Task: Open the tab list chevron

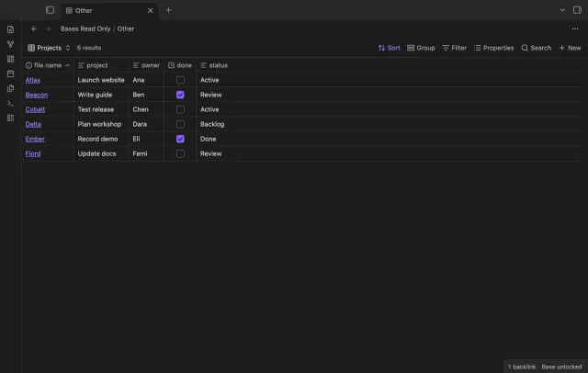Action: (562, 10)
